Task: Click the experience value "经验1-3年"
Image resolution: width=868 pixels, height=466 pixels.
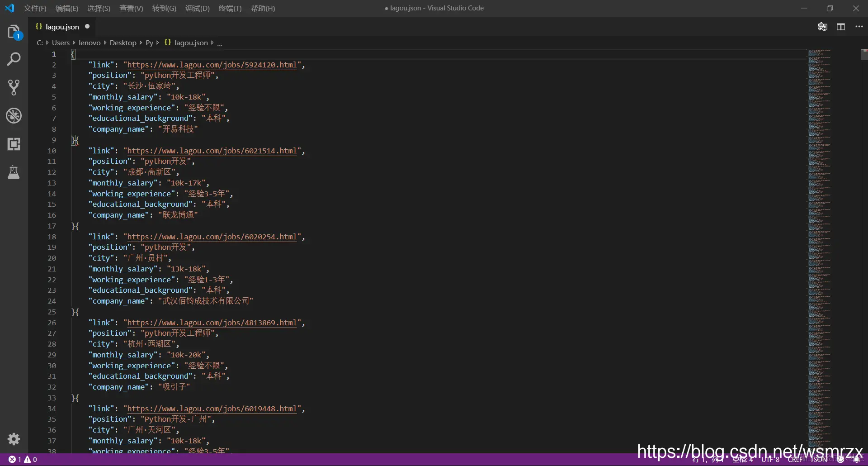Action: point(207,280)
